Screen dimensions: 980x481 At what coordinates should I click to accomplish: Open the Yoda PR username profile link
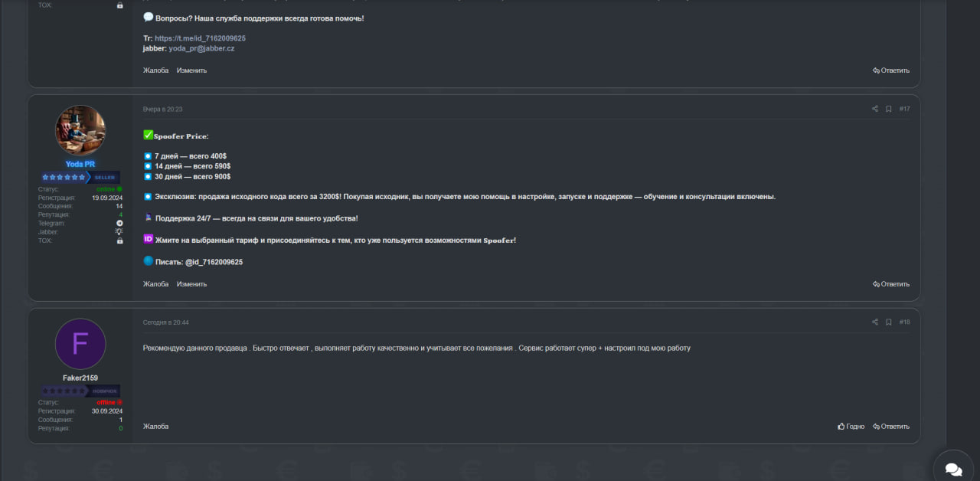tap(80, 164)
